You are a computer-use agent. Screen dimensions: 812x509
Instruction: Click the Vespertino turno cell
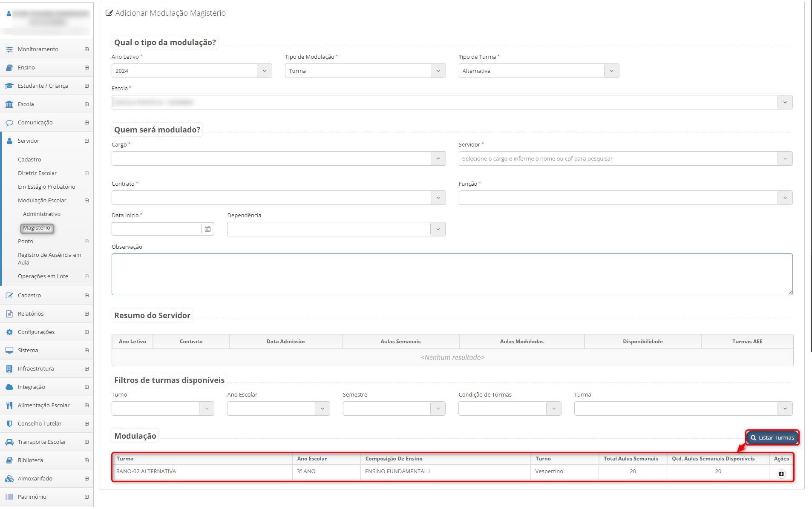click(x=564, y=472)
